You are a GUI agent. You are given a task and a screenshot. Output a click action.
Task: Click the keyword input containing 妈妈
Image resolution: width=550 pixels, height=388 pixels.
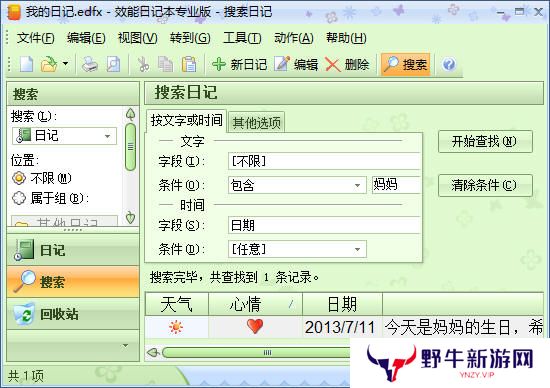(396, 185)
